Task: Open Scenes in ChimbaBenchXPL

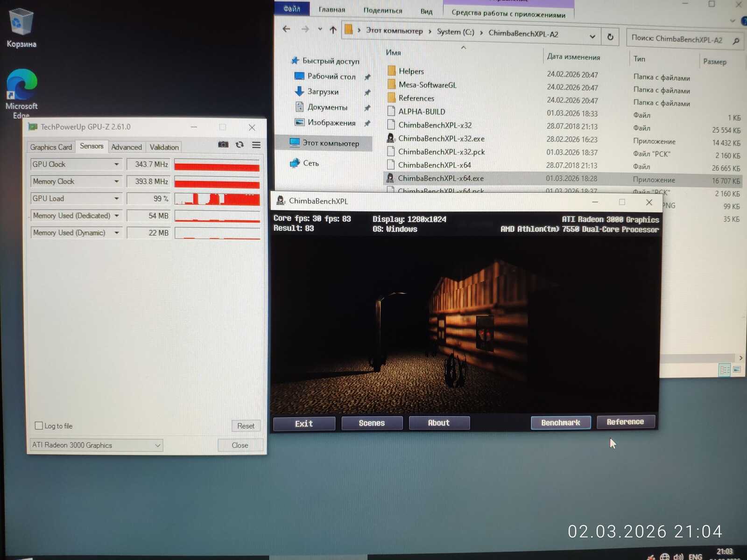Action: (x=372, y=423)
